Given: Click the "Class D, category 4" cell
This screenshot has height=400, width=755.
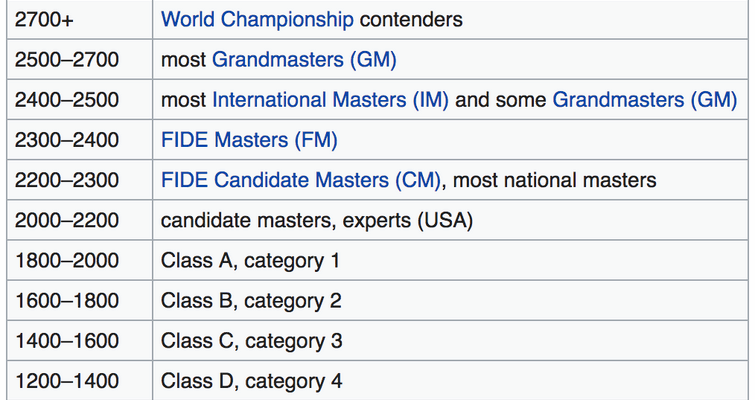Looking at the screenshot, I should (x=252, y=381).
